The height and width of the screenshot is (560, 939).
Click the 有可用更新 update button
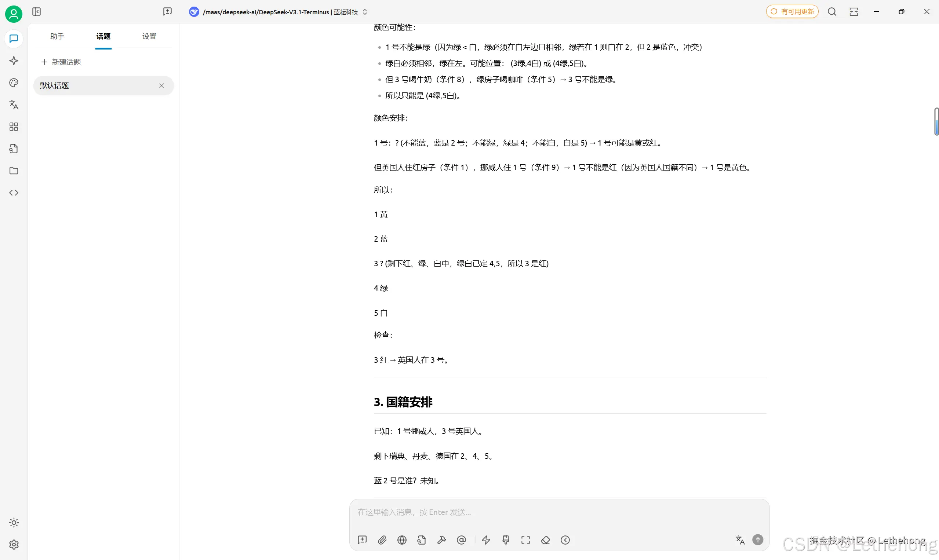tap(792, 11)
